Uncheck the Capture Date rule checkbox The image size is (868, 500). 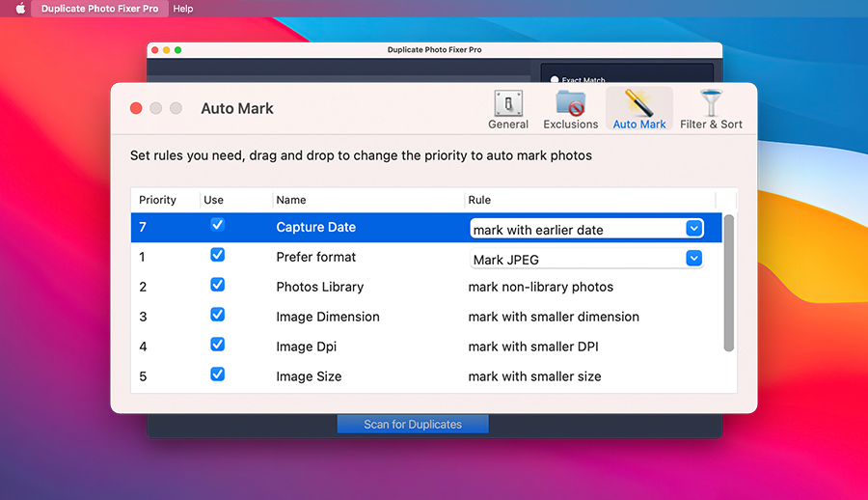click(x=218, y=225)
